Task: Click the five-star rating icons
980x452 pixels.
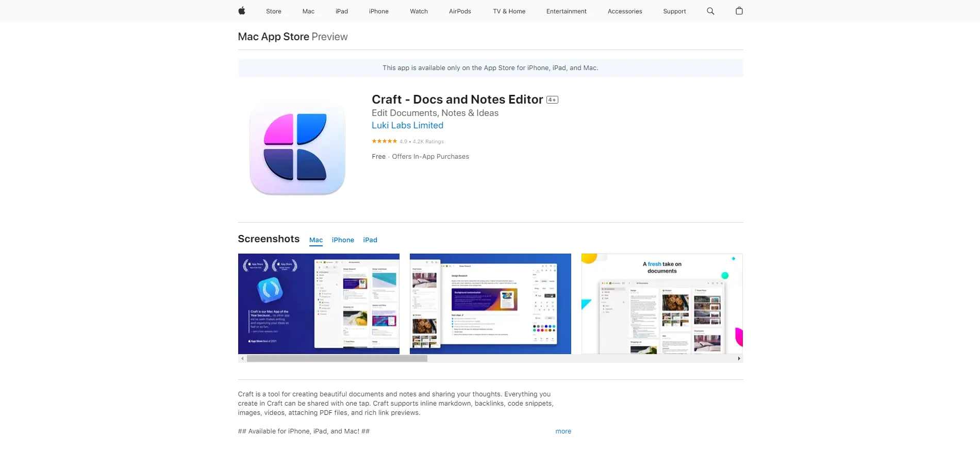Action: pyautogui.click(x=385, y=141)
